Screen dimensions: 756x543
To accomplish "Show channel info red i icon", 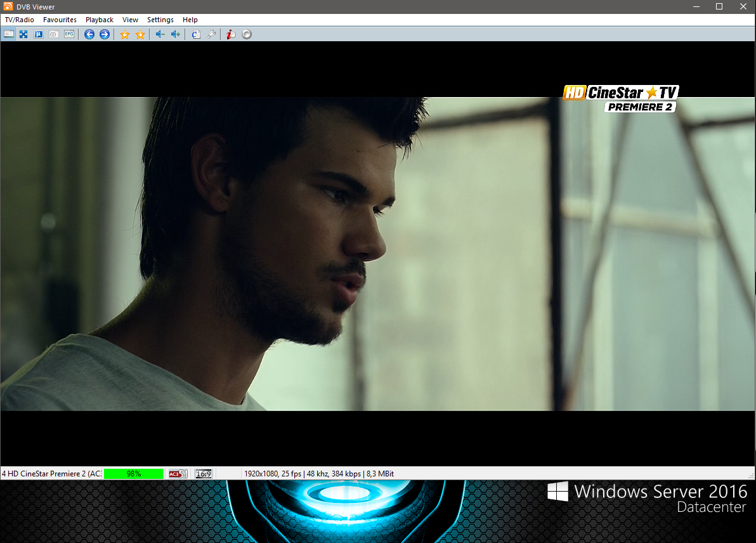I will 231,34.
